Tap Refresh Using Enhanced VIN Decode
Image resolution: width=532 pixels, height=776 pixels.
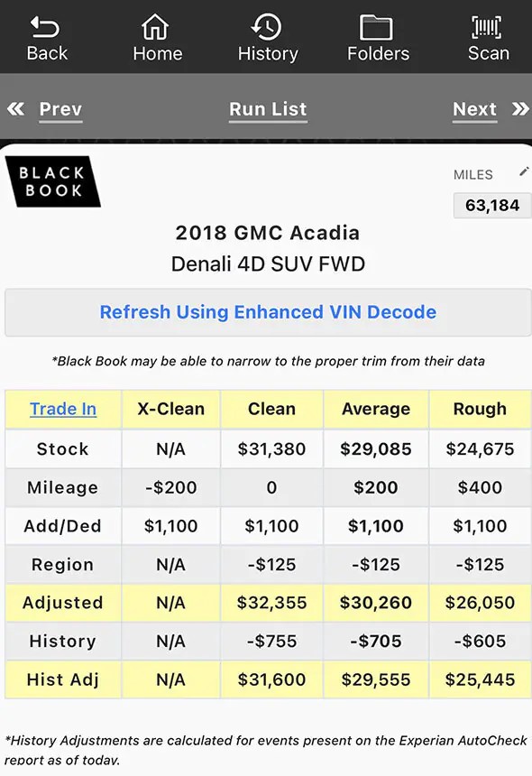point(267,311)
